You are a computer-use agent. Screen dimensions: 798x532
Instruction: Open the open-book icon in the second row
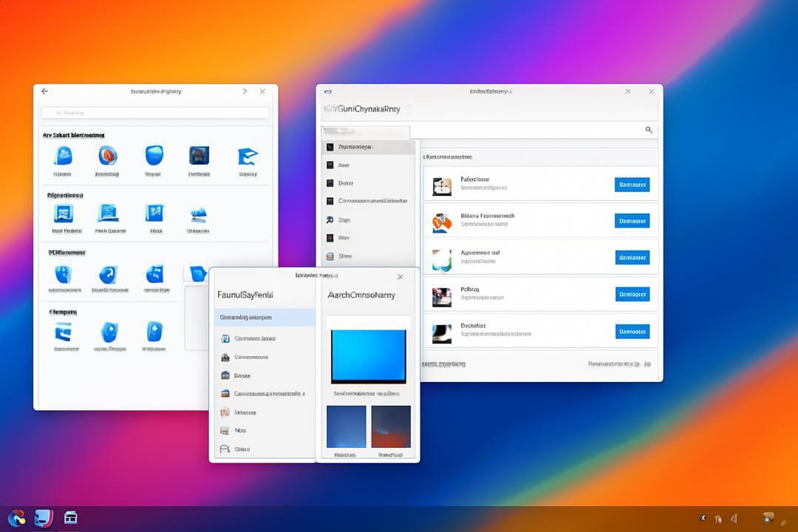pos(109,214)
